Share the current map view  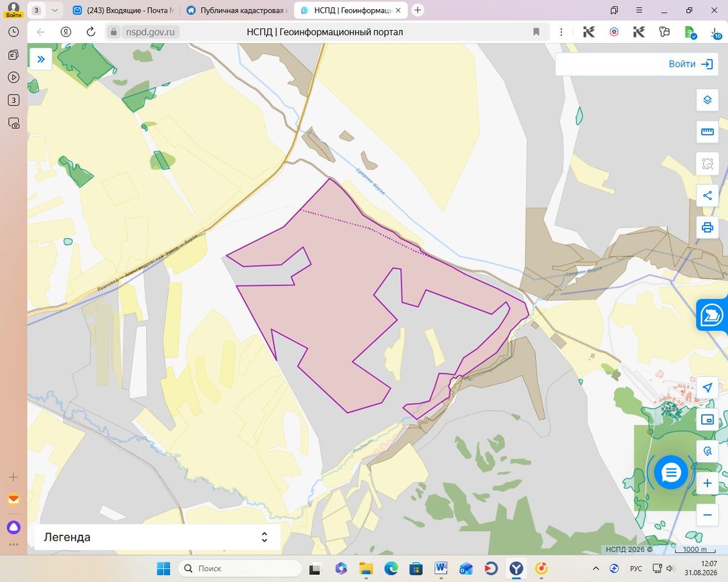point(707,196)
